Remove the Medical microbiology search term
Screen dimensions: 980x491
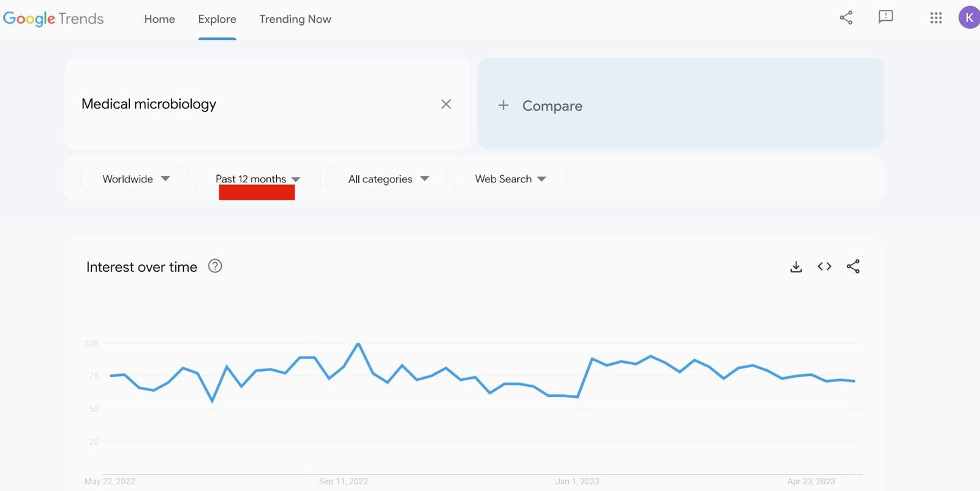pyautogui.click(x=446, y=104)
